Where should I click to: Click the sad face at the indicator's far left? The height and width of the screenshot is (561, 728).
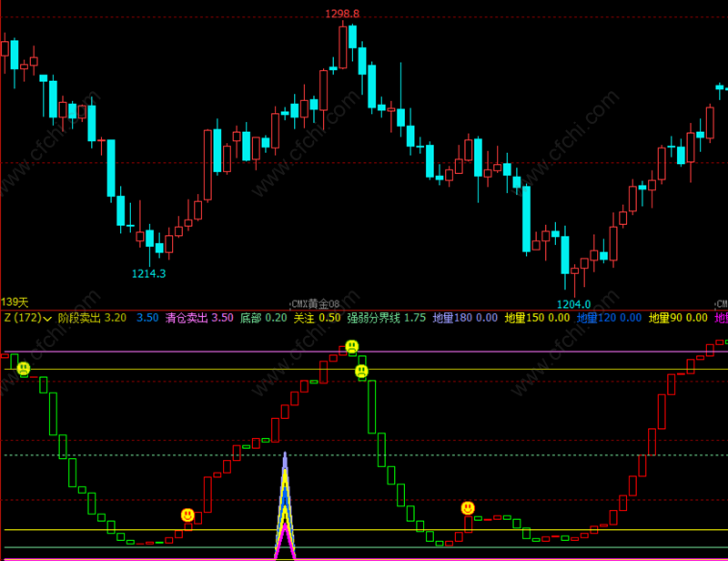24,369
